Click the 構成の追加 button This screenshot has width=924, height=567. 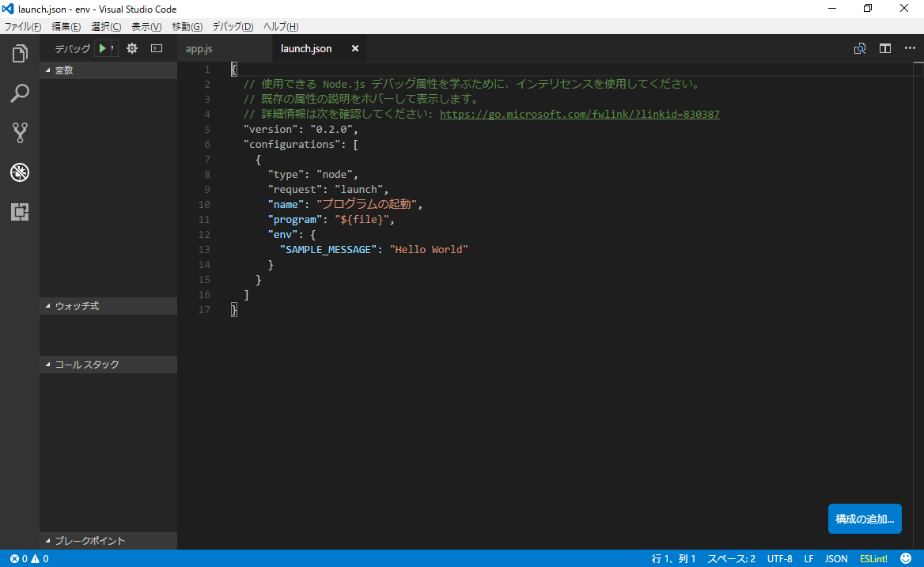coord(865,518)
